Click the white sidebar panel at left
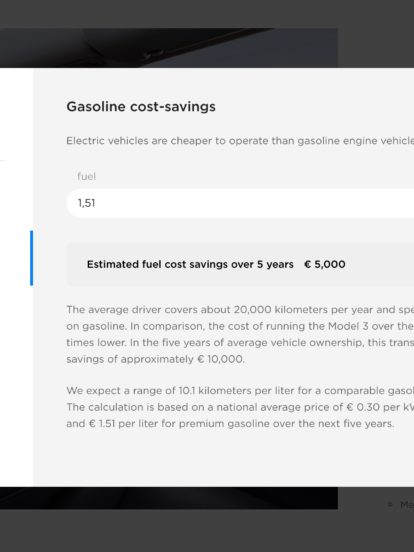This screenshot has width=414, height=552. pyautogui.click(x=17, y=277)
